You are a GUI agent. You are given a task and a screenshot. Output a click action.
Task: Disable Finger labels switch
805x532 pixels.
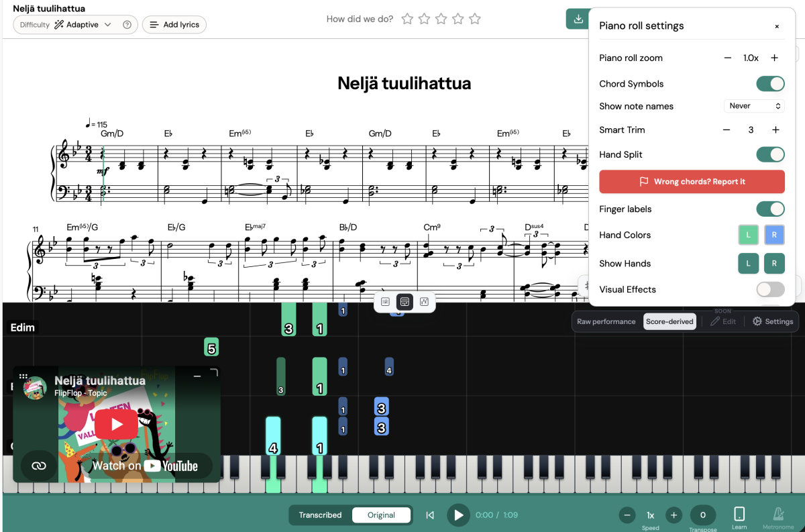[x=771, y=209]
